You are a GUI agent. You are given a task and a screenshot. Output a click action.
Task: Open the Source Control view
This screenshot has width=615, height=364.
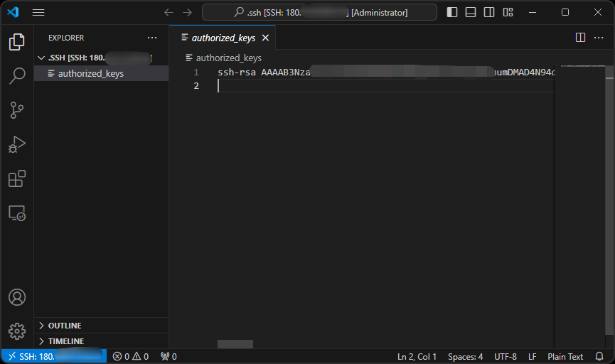pos(17,110)
